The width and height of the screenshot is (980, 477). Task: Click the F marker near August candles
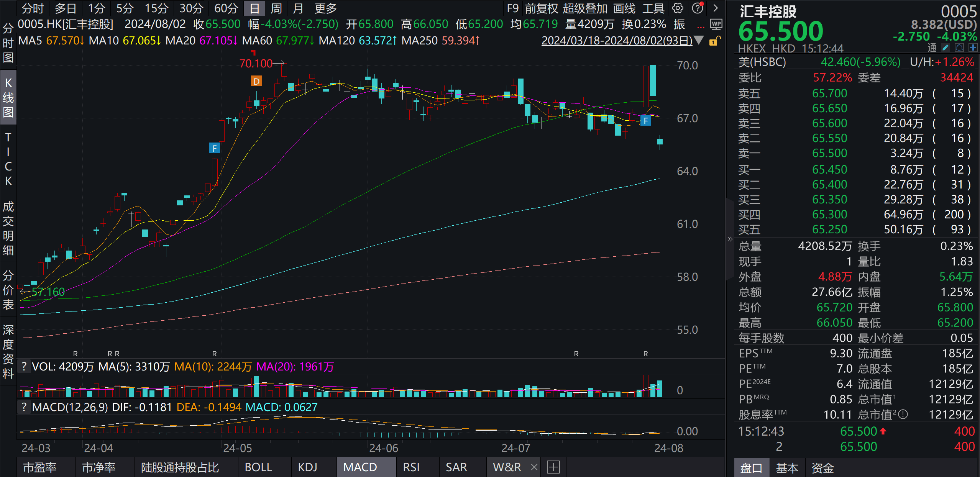(x=646, y=121)
